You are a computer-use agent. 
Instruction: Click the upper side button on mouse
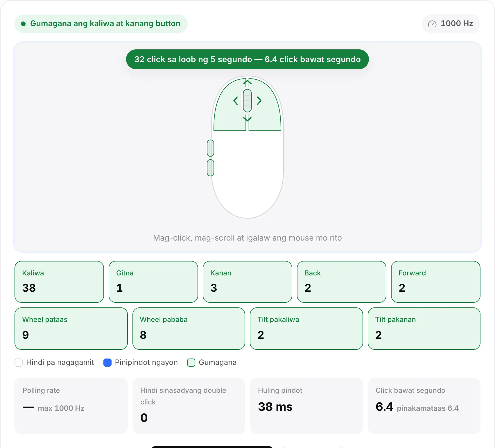point(210,148)
